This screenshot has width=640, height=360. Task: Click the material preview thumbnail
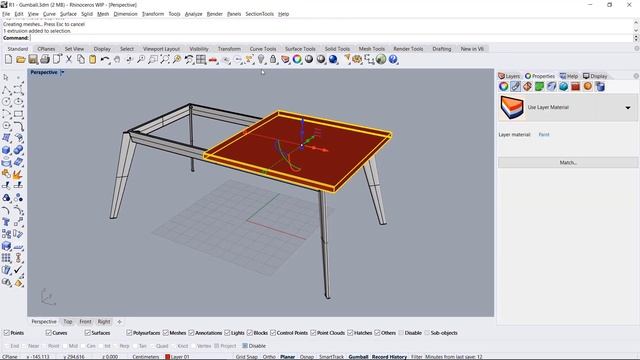511,107
